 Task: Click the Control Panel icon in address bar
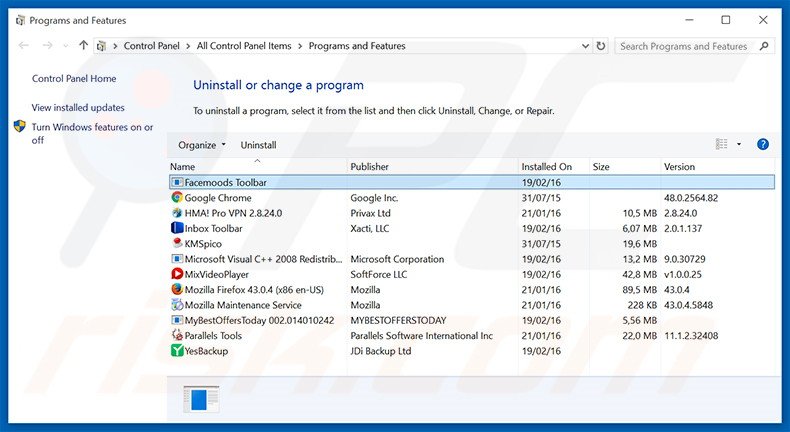coord(101,46)
